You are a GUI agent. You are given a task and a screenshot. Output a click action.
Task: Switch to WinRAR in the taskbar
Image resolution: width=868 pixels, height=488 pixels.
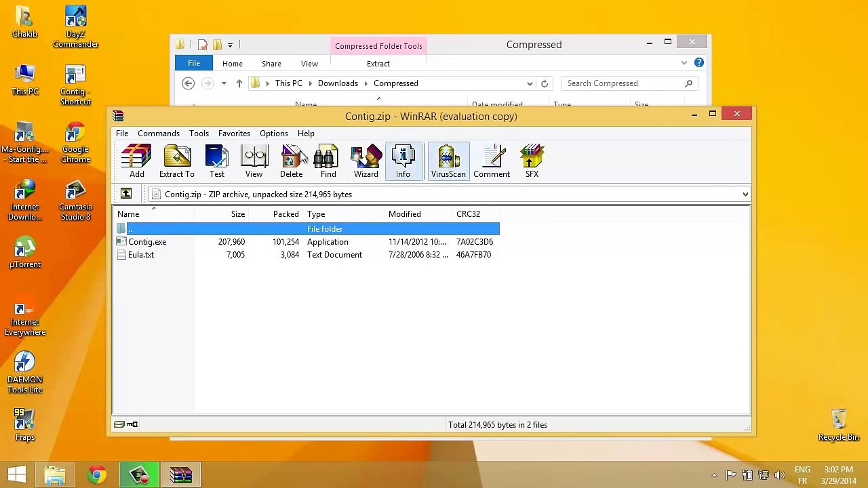[181, 474]
